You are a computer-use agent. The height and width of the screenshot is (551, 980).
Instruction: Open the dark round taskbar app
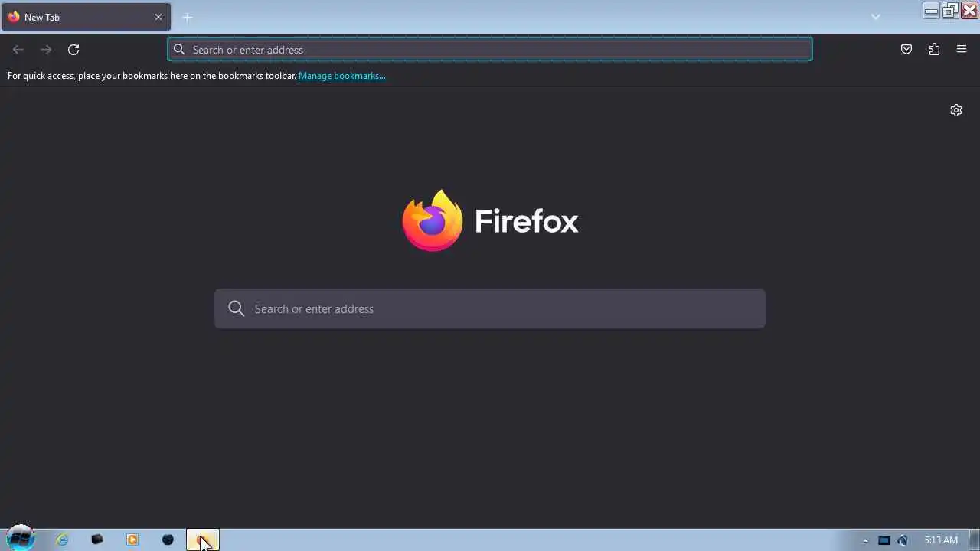tap(168, 540)
